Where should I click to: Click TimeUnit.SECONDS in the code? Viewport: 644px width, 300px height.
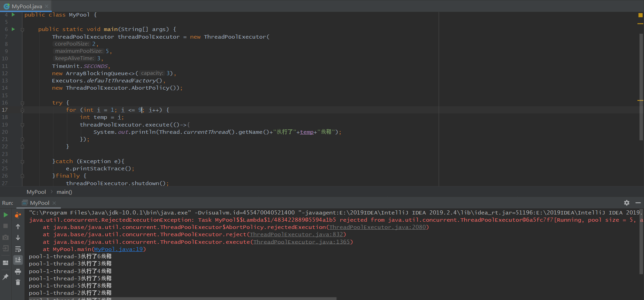coord(80,66)
